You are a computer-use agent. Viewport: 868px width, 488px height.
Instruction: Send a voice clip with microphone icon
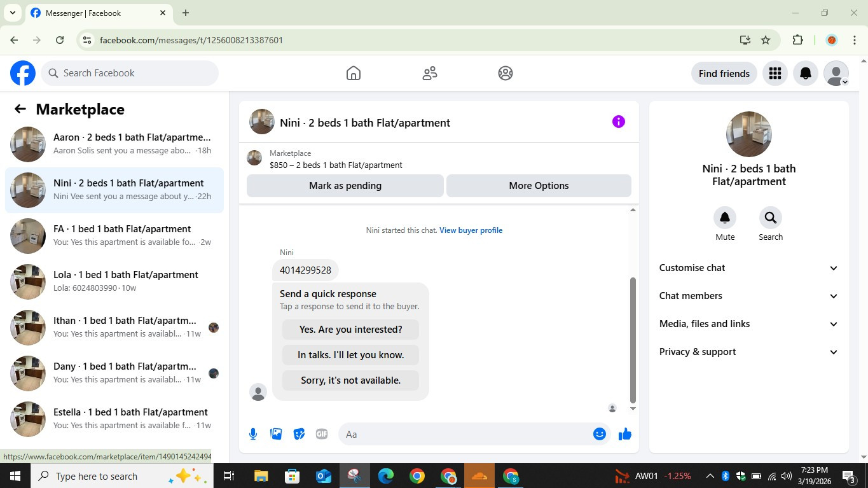click(253, 434)
